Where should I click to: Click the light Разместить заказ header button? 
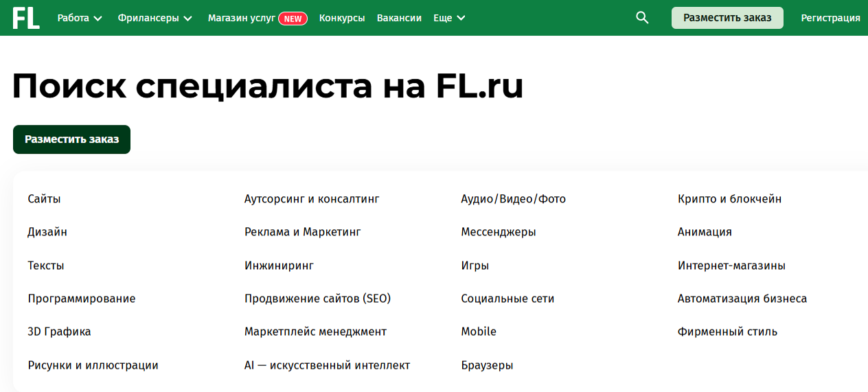pyautogui.click(x=727, y=18)
